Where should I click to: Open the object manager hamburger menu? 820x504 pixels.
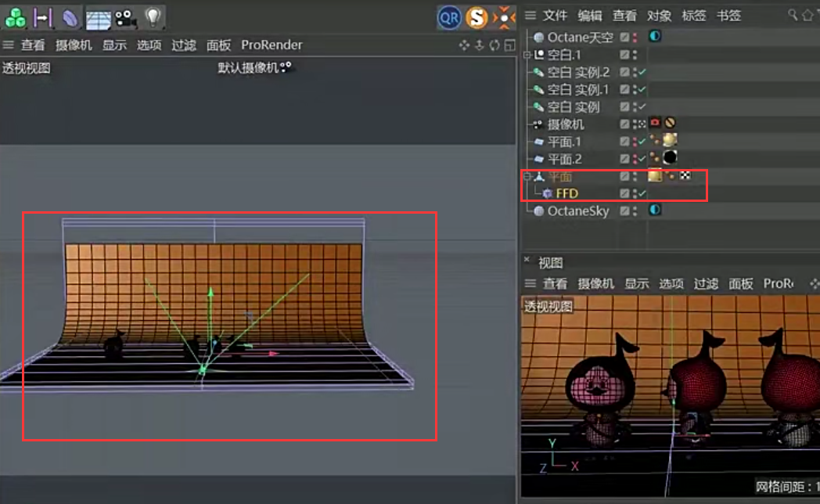click(x=530, y=16)
